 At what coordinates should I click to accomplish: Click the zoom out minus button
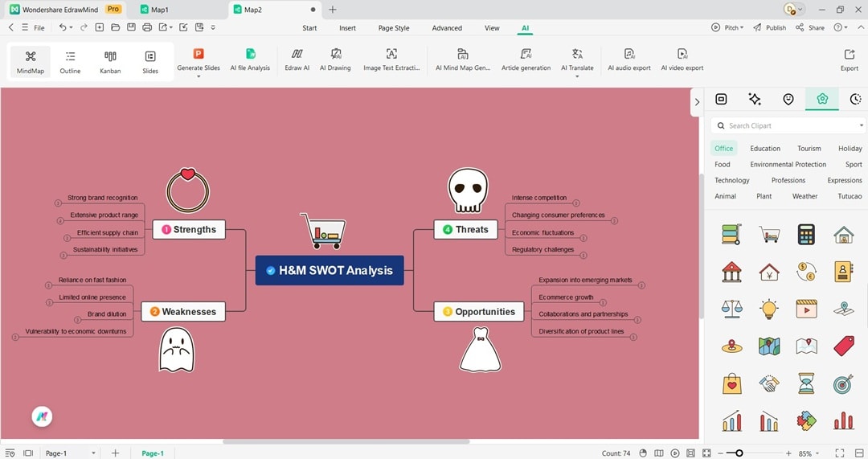point(720,453)
